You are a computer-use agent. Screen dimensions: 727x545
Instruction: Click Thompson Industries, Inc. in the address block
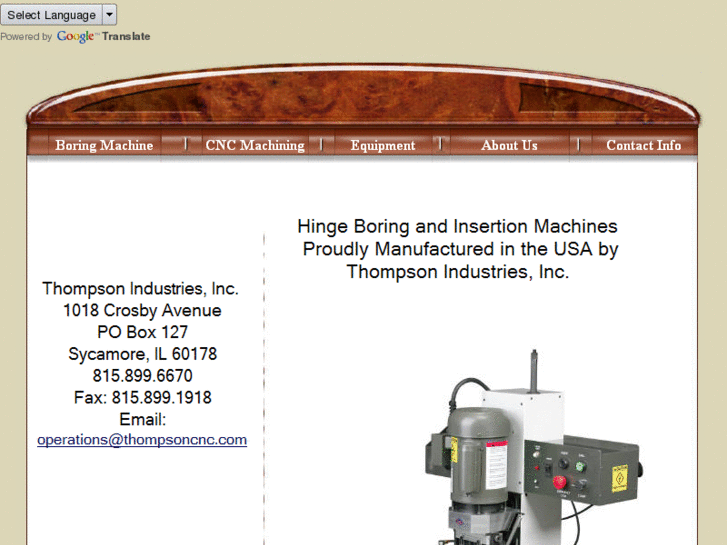coord(140,289)
